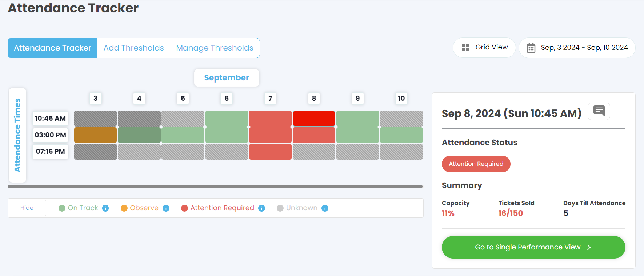Click the comment icon beside Sep 8 heading
The image size is (644, 276).
pyautogui.click(x=599, y=111)
